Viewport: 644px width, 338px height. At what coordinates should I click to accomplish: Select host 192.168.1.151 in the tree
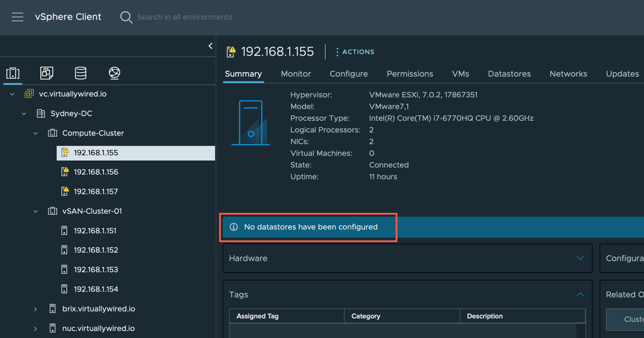pos(95,231)
